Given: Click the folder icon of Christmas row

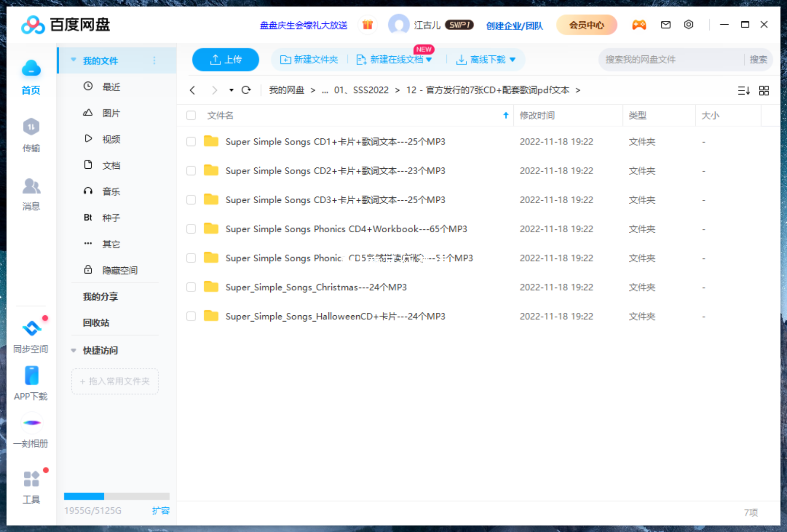Looking at the screenshot, I should (211, 287).
